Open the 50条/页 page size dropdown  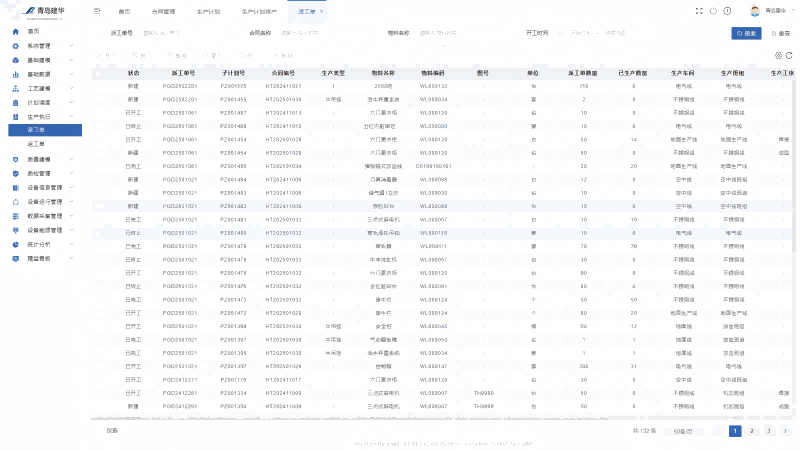[x=684, y=431]
